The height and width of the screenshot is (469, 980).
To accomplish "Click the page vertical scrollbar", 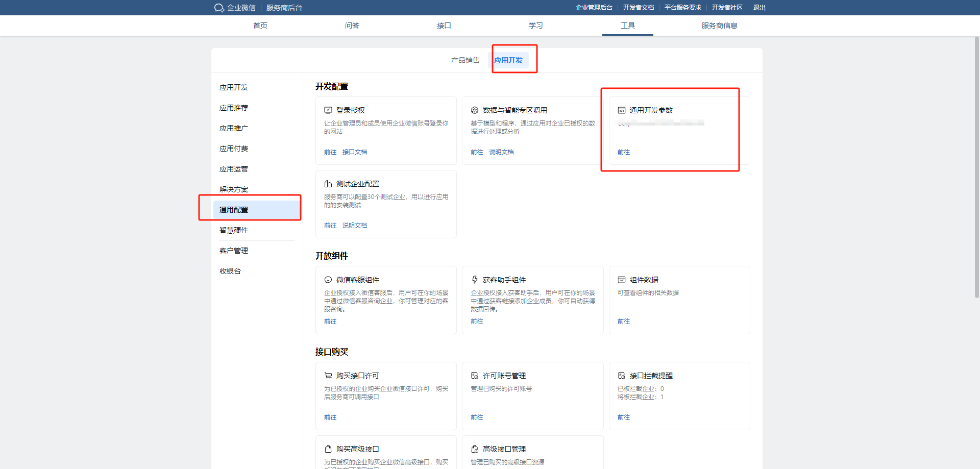I will tap(976, 168).
